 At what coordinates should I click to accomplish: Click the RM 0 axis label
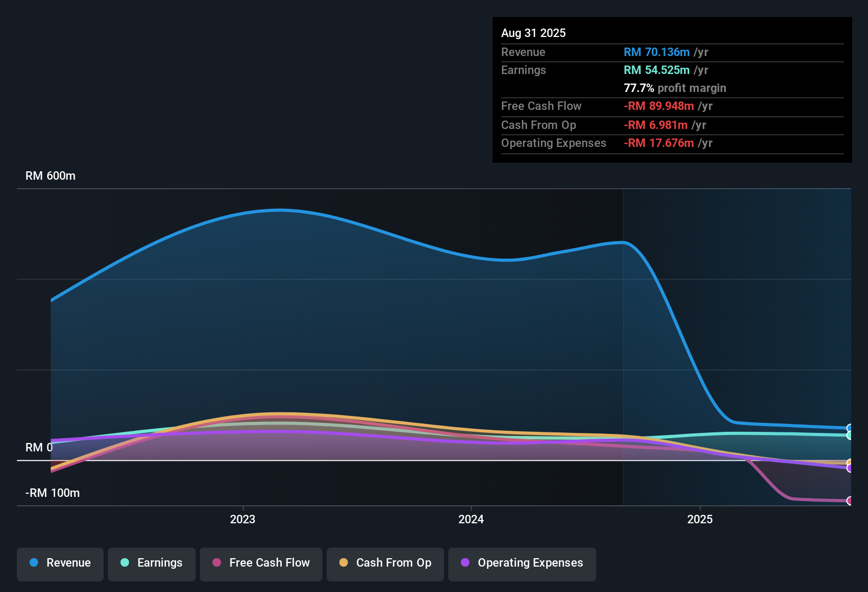pos(39,448)
